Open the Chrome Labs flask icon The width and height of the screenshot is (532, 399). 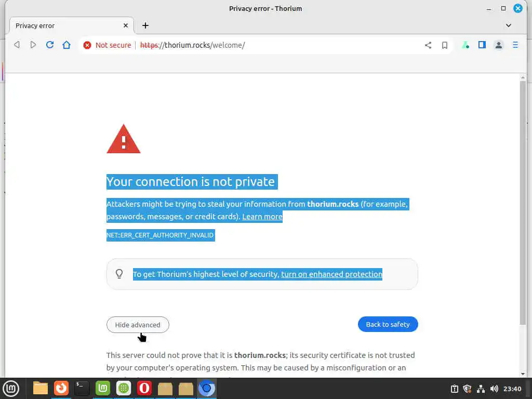(465, 45)
